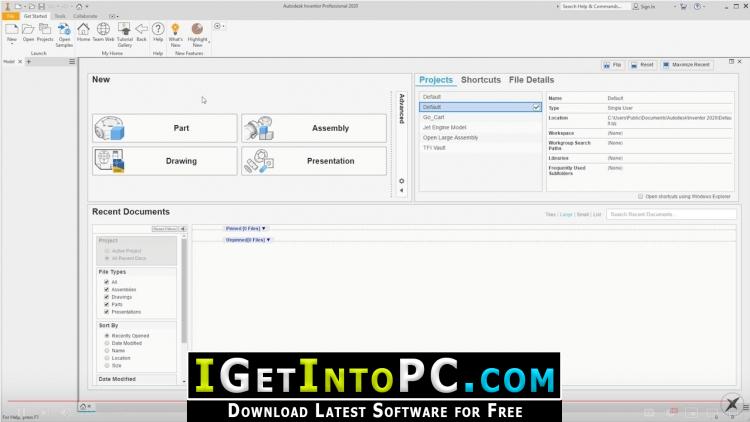The width and height of the screenshot is (750, 422).
Task: Click the Open Samples ribbon icon
Action: click(x=64, y=33)
